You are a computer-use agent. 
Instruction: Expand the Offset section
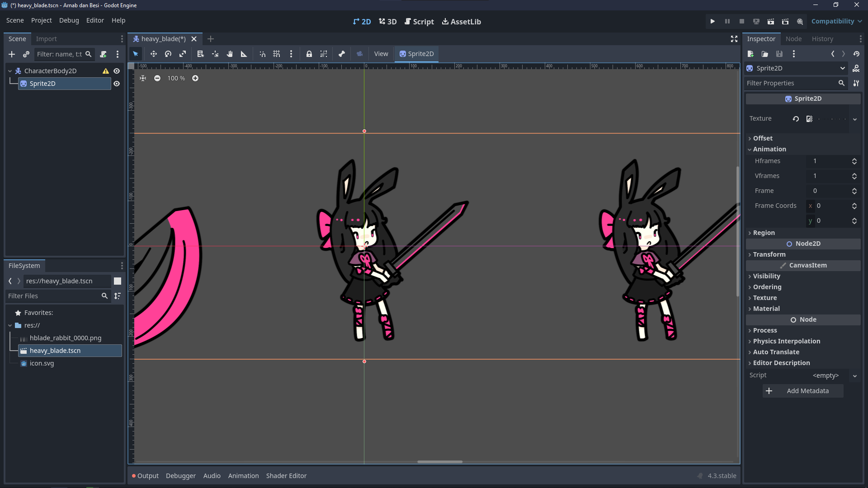pos(803,138)
